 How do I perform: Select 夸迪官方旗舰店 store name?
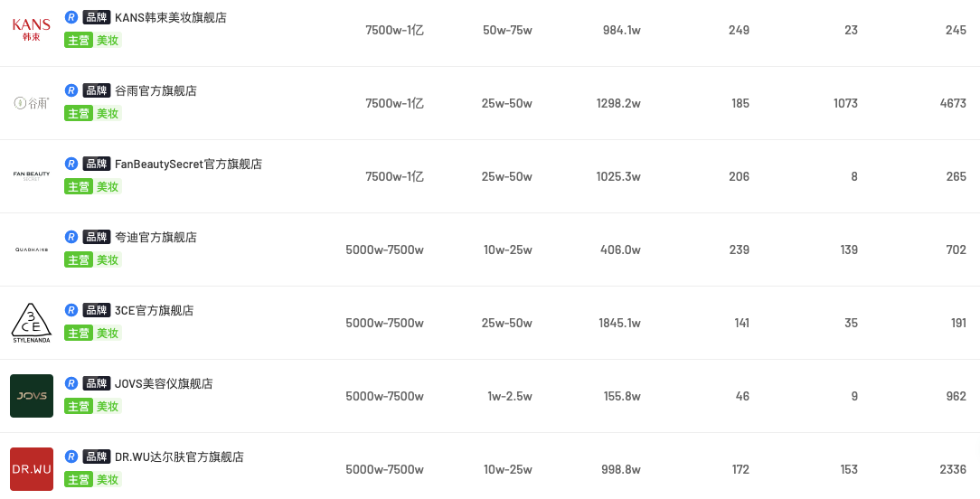(155, 237)
